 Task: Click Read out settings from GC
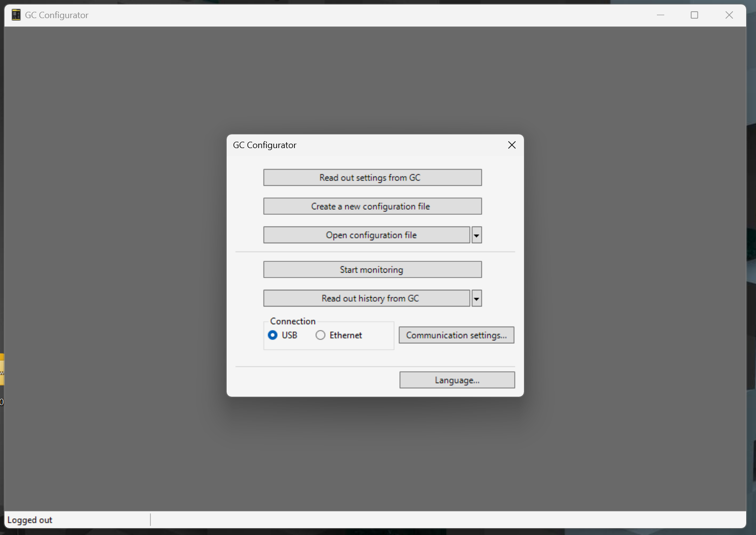(372, 178)
